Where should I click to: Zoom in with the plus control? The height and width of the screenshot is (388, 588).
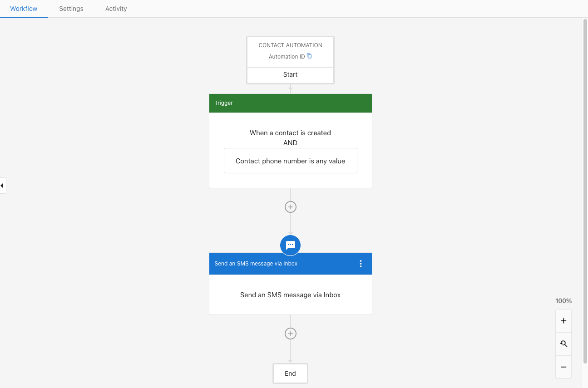pos(563,320)
